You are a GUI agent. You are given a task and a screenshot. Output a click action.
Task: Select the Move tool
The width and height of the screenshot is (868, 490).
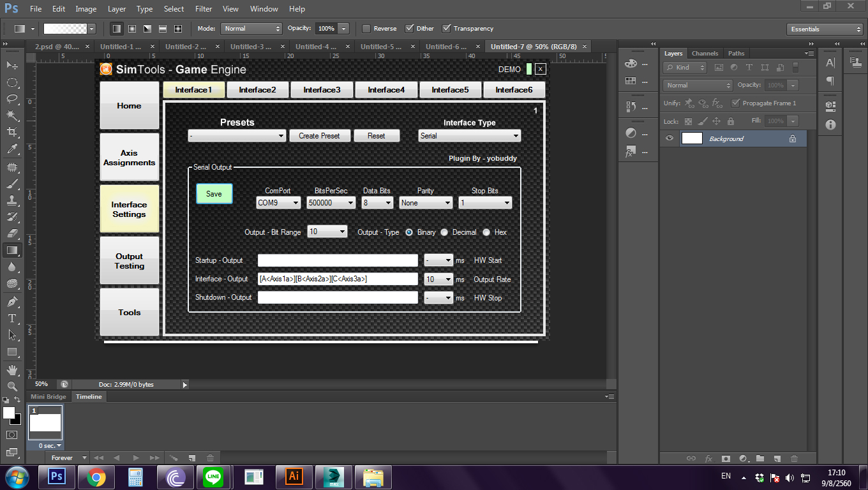12,66
